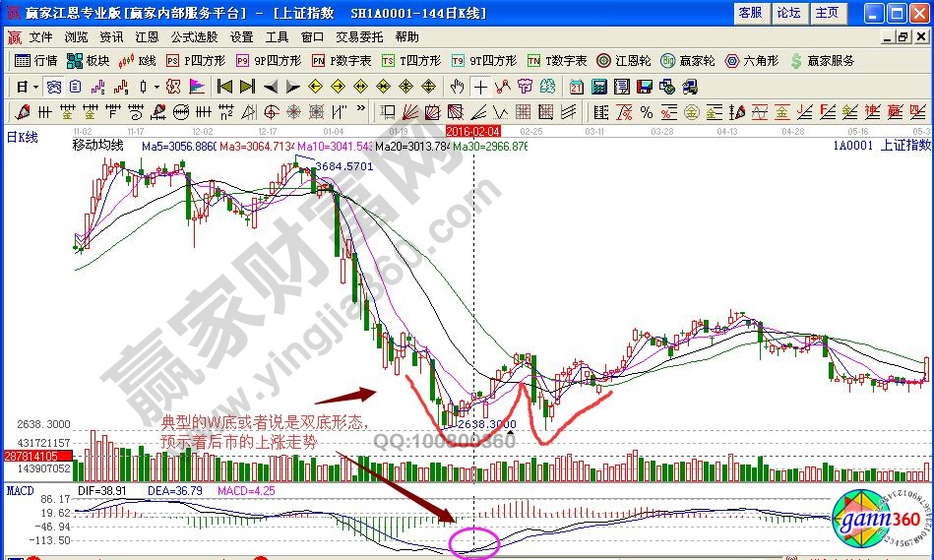Open the 9P四方形 tool

tap(269, 61)
